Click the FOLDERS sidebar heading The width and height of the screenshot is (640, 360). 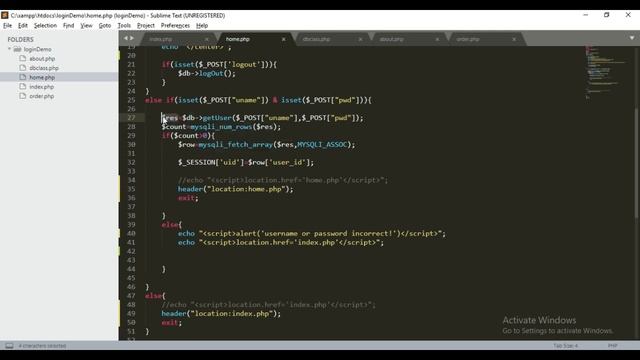[x=20, y=40]
